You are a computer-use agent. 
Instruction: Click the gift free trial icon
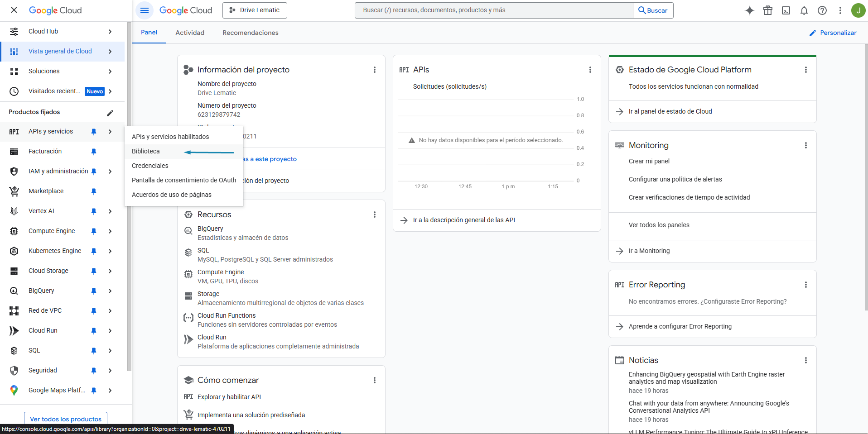click(x=767, y=10)
